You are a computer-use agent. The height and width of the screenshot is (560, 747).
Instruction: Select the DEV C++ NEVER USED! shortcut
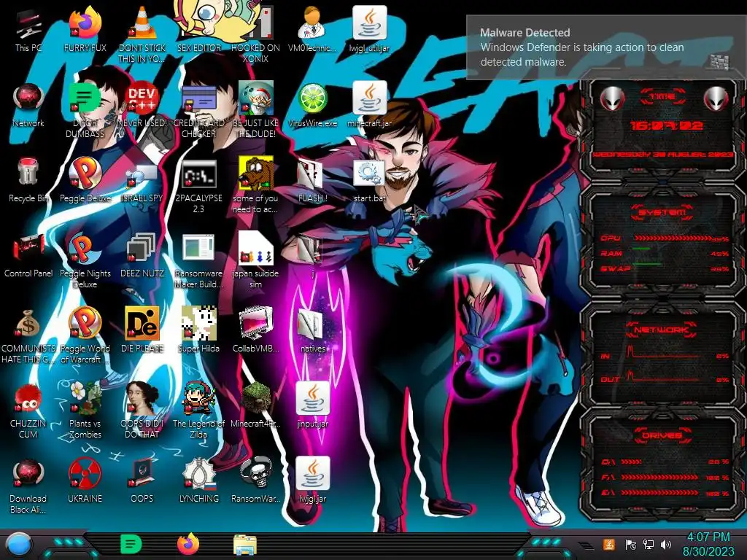(142, 105)
